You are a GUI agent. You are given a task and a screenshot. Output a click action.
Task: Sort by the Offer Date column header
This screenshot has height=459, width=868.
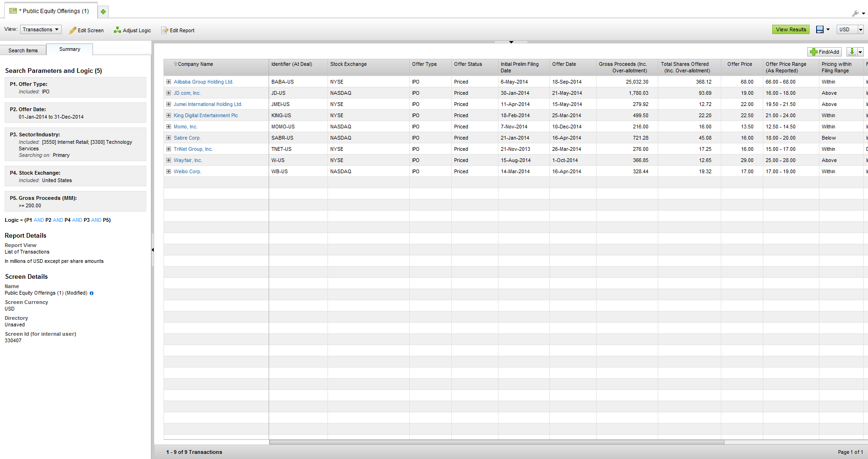(573, 67)
